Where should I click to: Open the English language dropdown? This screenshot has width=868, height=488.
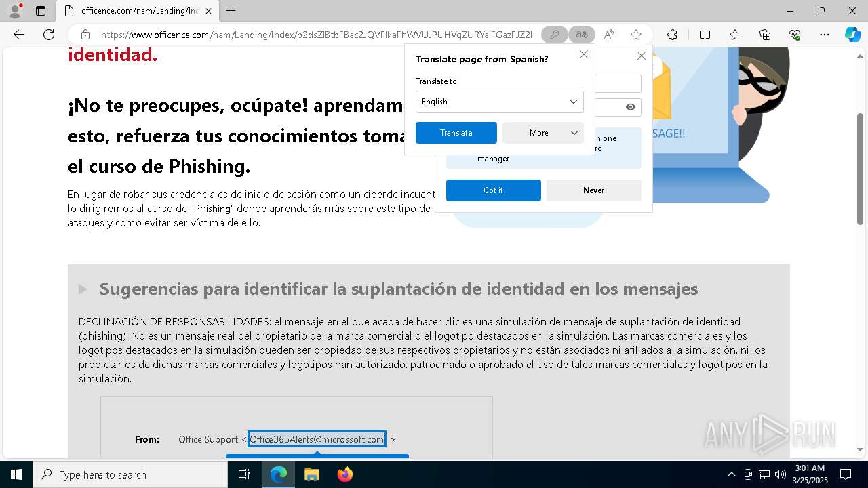[x=500, y=102]
